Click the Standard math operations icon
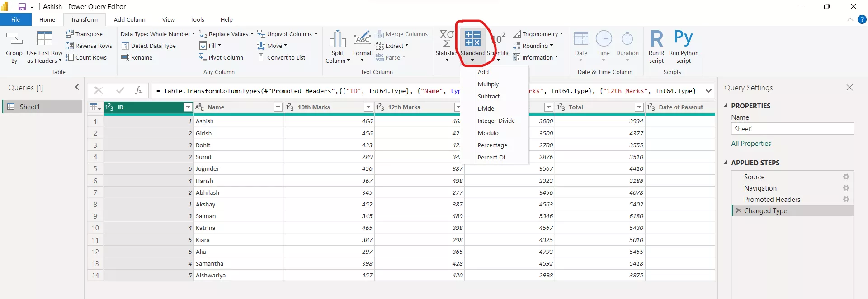Screen dimensions: 868x299 [x=472, y=38]
